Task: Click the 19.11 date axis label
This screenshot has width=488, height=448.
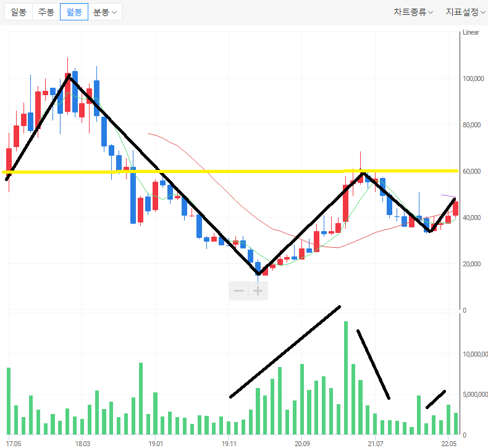Action: click(x=229, y=443)
